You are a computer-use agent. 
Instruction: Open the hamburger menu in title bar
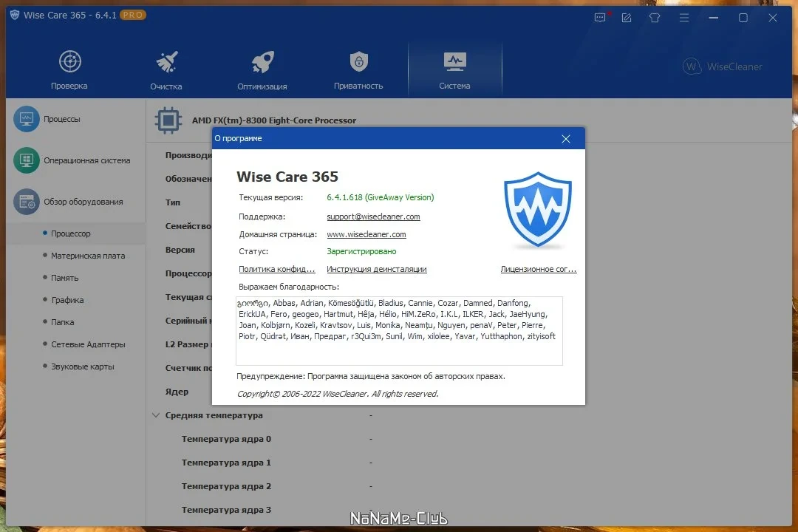point(684,18)
